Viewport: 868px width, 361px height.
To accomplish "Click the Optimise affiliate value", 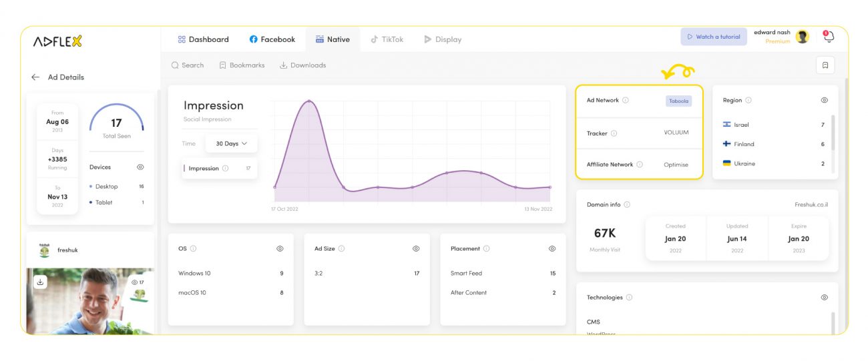I will coord(676,165).
